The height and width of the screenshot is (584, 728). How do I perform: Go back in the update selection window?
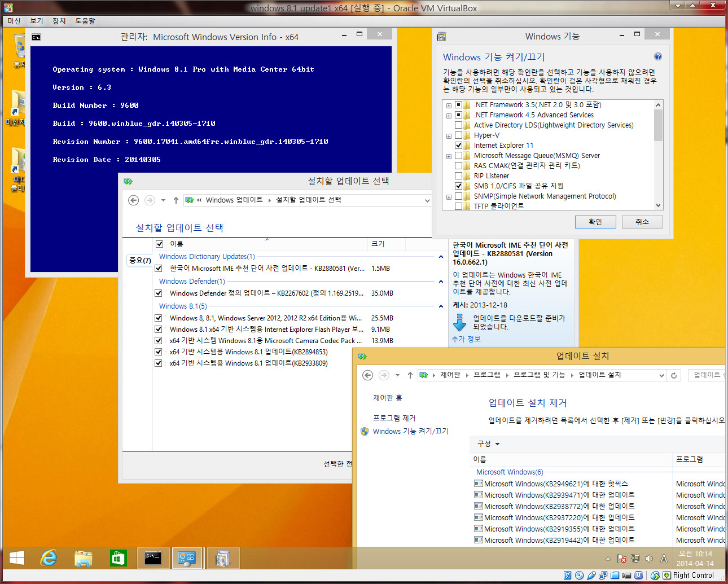tap(134, 200)
